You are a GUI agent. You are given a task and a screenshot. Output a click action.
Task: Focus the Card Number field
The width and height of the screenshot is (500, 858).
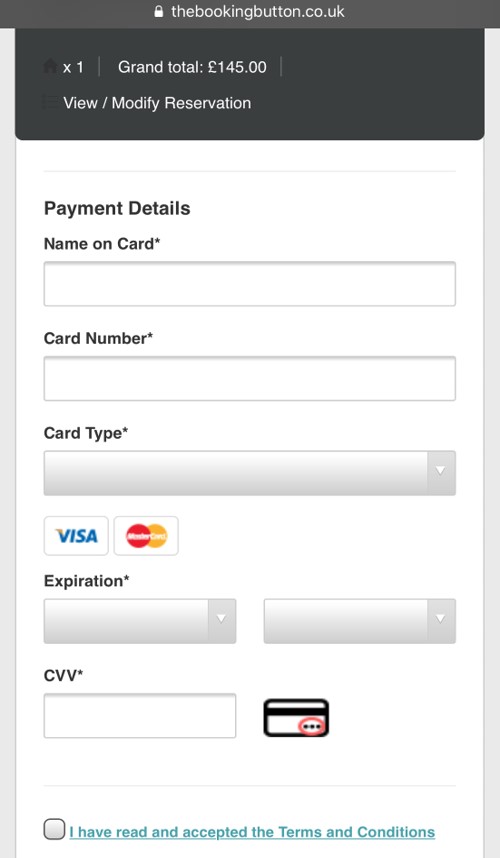249,379
